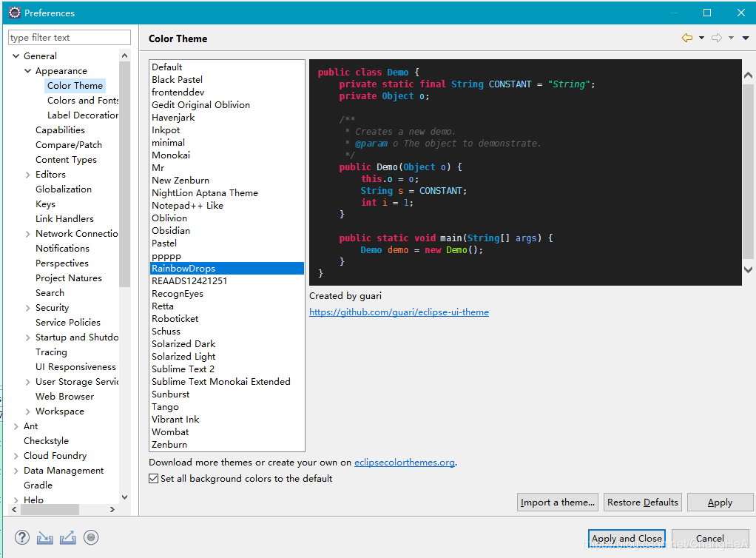Select the Sublime Text 2 theme
Screen dimensions: 756x558
pyautogui.click(x=227, y=369)
